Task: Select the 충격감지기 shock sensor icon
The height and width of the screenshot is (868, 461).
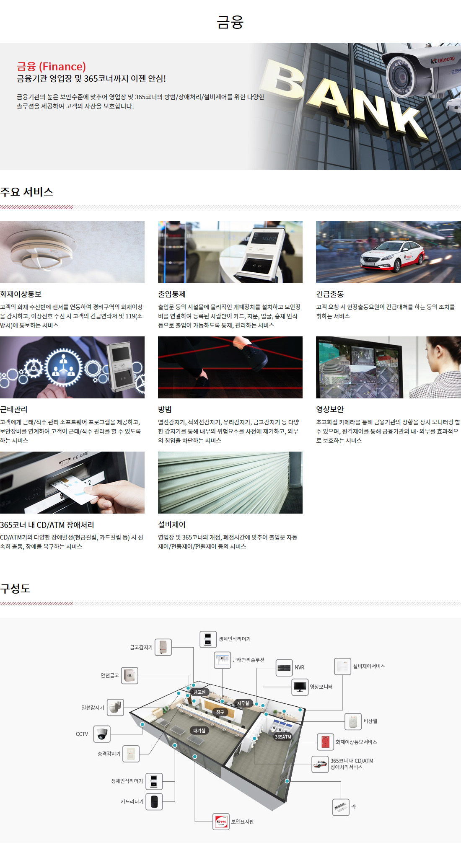Action: [x=131, y=754]
